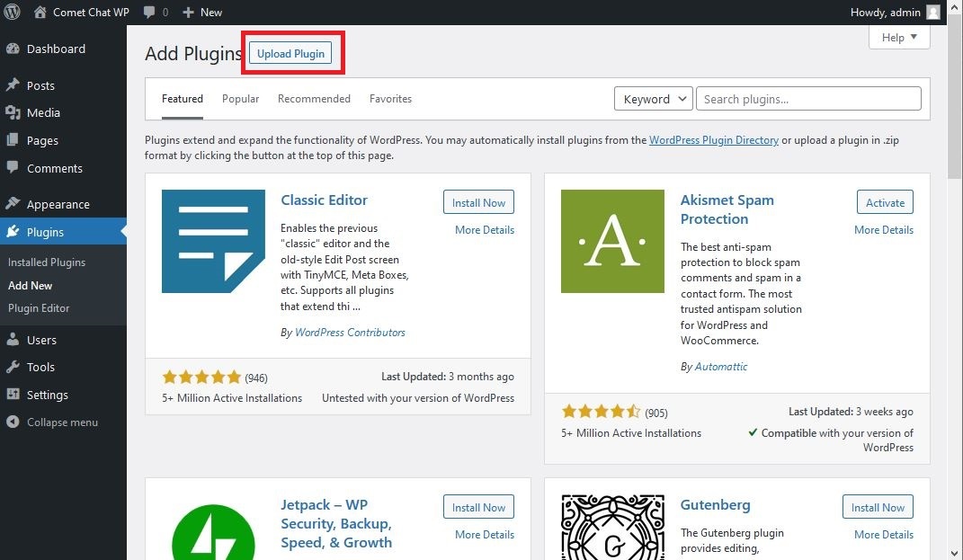Open the Posts menu label
Image resolution: width=963 pixels, height=560 pixels.
pos(40,85)
